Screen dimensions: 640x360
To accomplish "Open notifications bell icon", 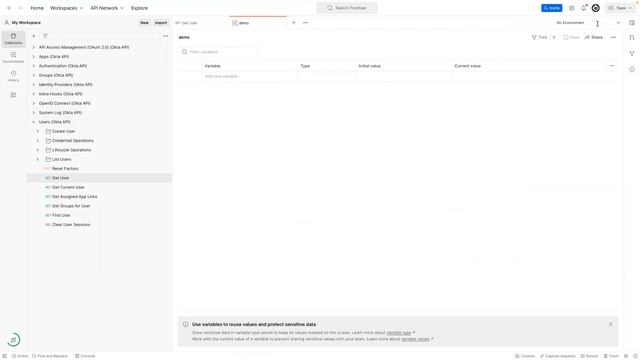I will (x=584, y=8).
